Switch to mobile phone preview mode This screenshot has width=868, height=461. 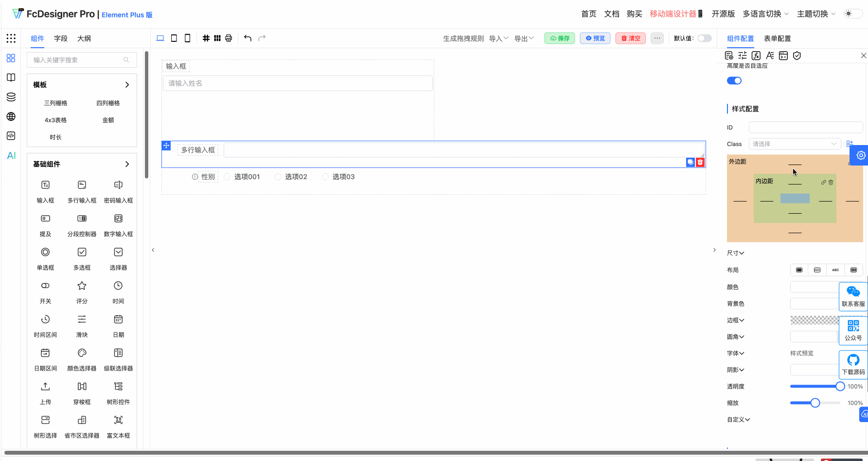[187, 37]
